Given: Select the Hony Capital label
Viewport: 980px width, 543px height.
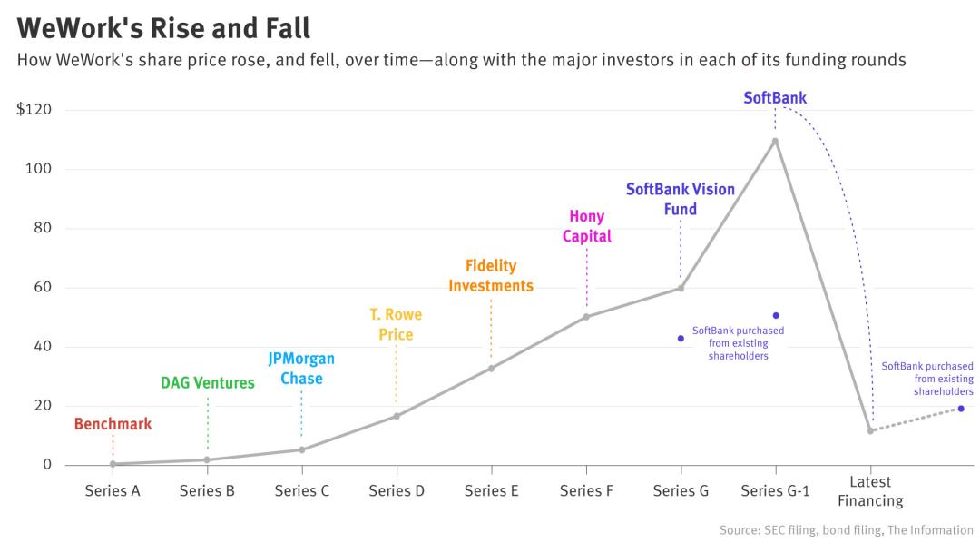Looking at the screenshot, I should point(586,226).
